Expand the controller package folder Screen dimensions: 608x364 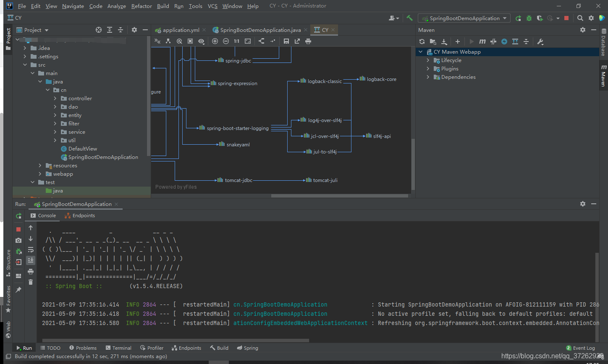pos(55,99)
